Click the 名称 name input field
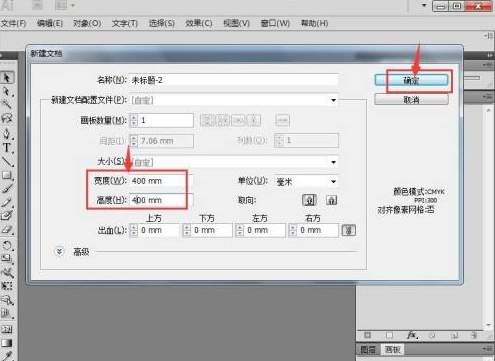 click(234, 80)
